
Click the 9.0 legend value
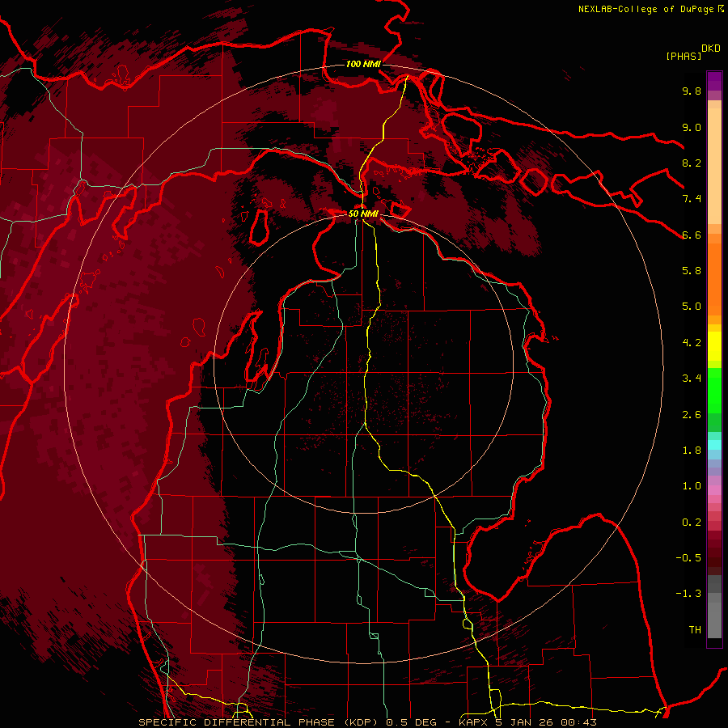pyautogui.click(x=692, y=127)
